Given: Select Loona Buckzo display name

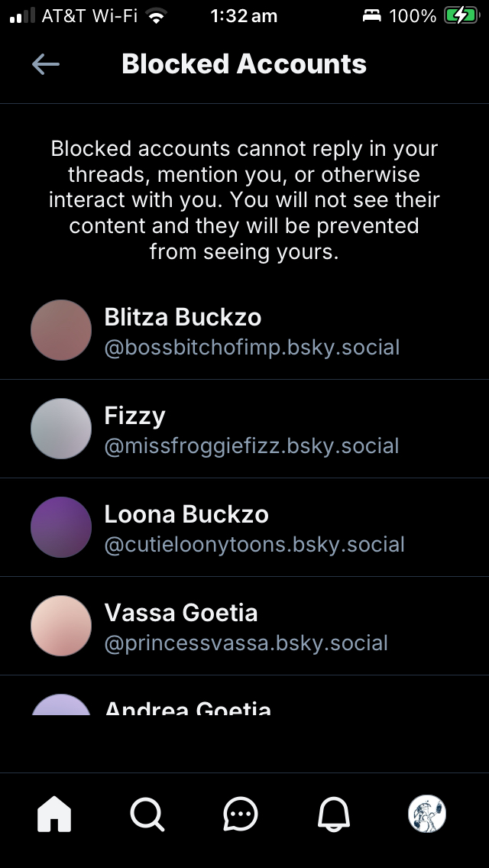Looking at the screenshot, I should (186, 514).
